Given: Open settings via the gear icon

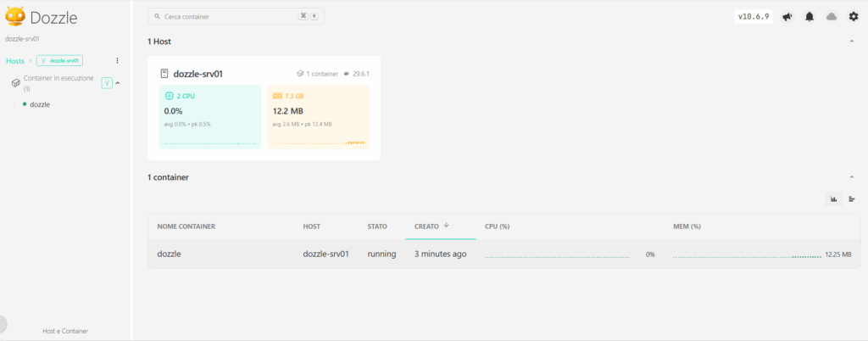Looking at the screenshot, I should (x=854, y=17).
